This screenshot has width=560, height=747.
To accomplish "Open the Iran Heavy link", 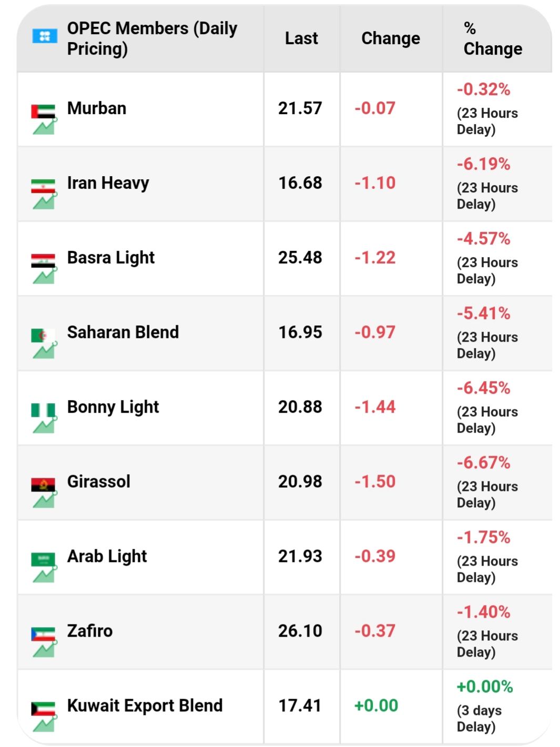I will 108,183.
